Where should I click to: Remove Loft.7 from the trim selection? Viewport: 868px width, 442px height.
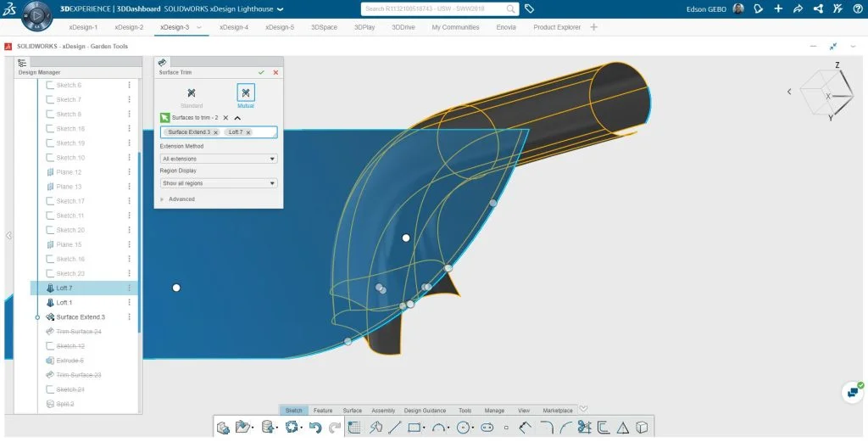coord(248,132)
